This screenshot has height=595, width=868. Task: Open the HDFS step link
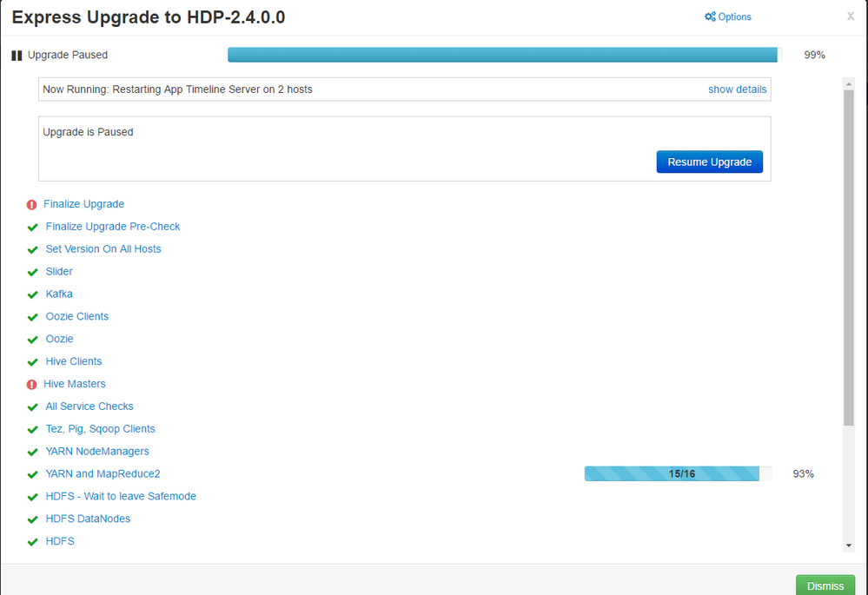coord(60,541)
